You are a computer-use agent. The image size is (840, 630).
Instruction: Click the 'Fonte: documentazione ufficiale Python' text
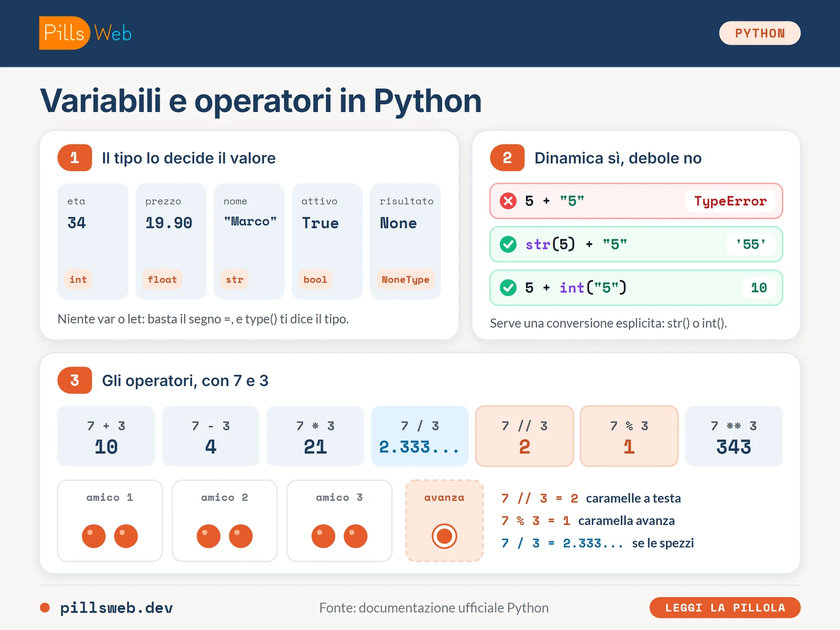434,607
